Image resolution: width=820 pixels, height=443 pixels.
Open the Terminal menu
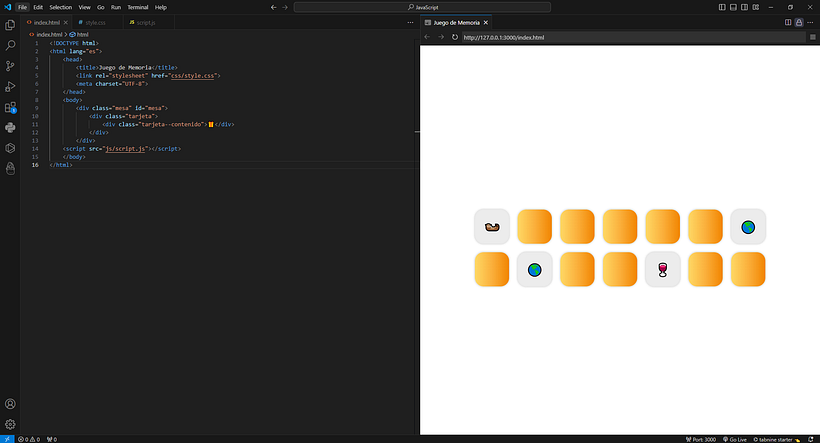(138, 7)
